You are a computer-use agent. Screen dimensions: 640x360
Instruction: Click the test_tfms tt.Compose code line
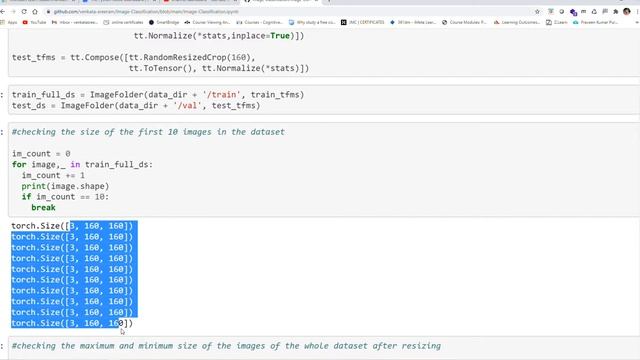(x=134, y=58)
